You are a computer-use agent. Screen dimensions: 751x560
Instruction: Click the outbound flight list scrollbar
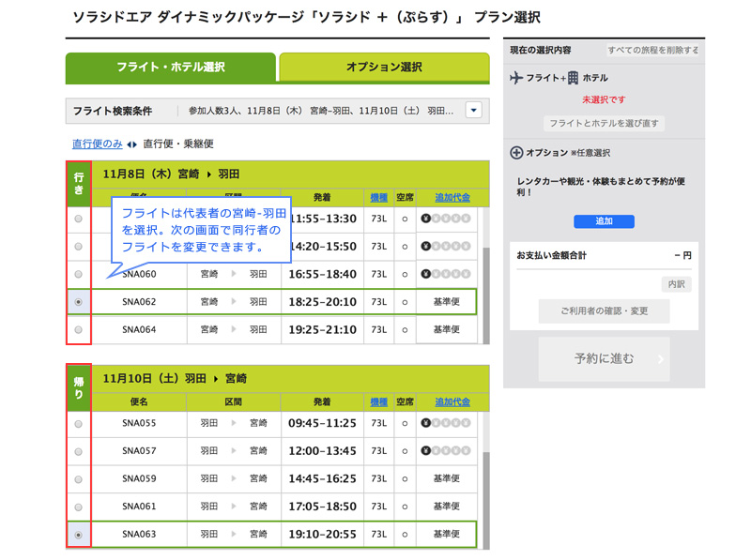click(x=486, y=295)
